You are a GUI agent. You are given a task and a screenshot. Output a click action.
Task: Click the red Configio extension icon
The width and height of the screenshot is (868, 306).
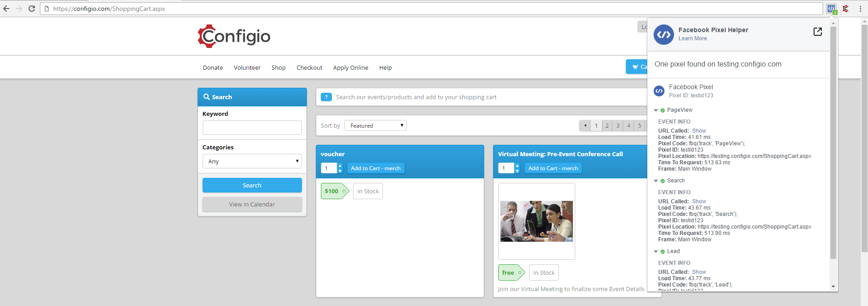846,9
